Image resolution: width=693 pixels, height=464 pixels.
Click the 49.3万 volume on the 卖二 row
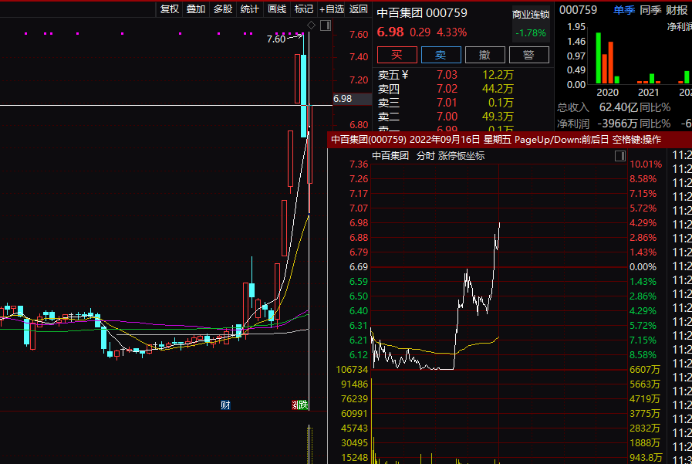498,117
